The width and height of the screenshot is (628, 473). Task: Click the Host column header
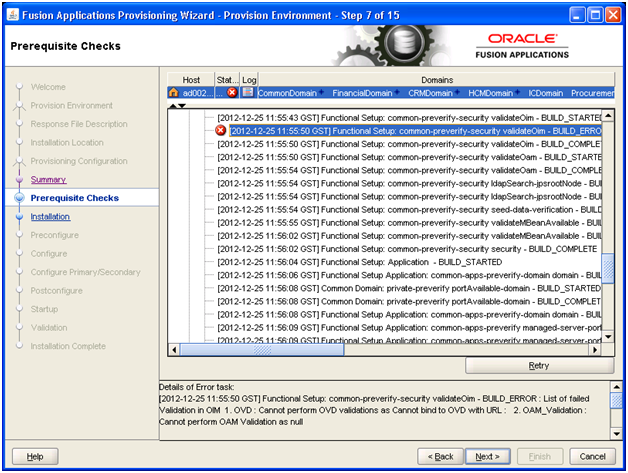[x=191, y=80]
